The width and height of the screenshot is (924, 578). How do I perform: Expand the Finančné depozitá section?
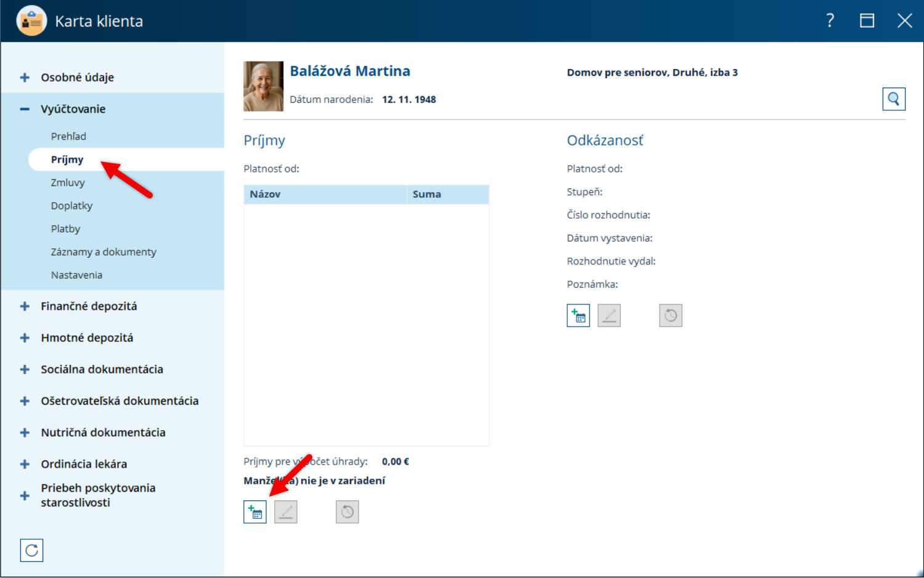(x=25, y=306)
